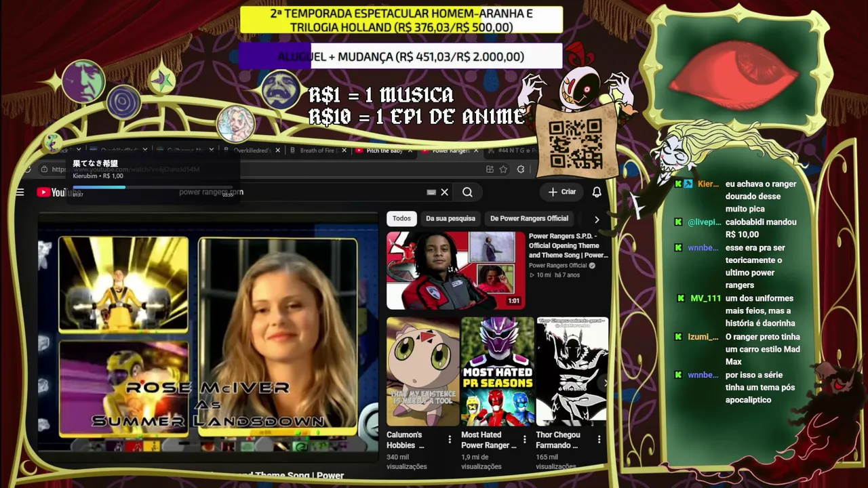Click the chat message 'por isso a série tinha um tema pós apocalíptico'
The width and height of the screenshot is (868, 488).
pyautogui.click(x=755, y=387)
